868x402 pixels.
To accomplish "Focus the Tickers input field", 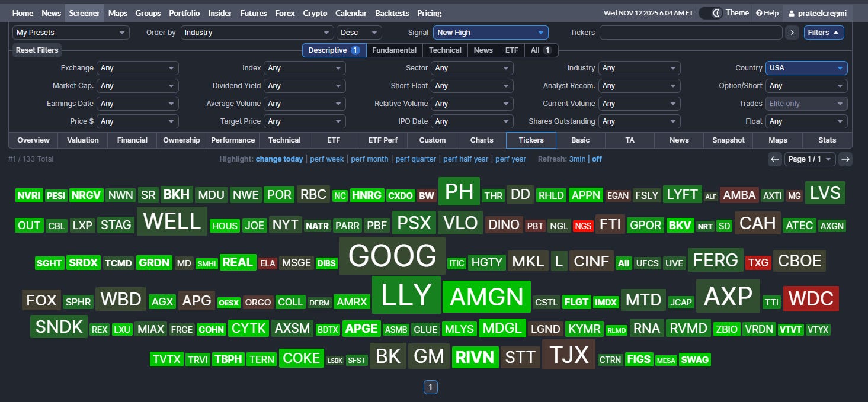I will tap(691, 33).
